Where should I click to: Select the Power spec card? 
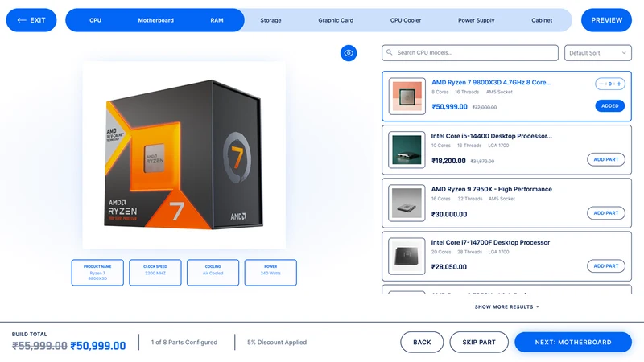tap(270, 273)
